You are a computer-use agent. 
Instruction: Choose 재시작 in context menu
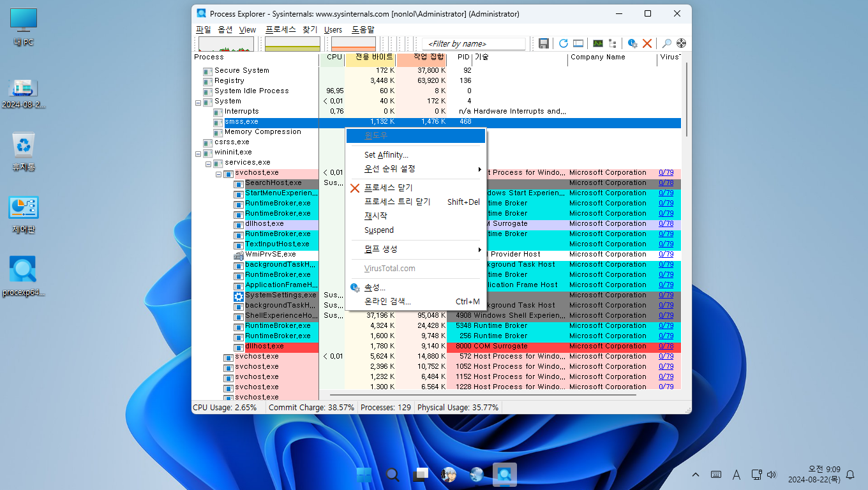click(415, 216)
